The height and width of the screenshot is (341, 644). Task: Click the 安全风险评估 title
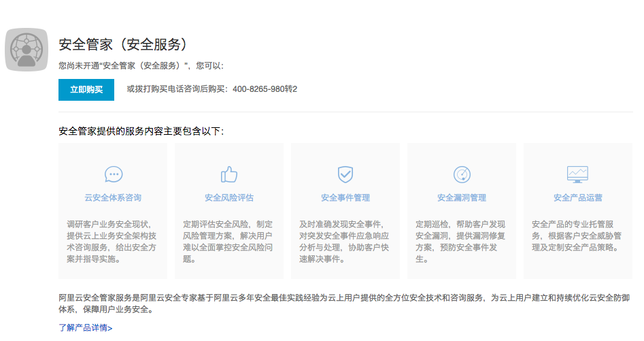pos(229,197)
